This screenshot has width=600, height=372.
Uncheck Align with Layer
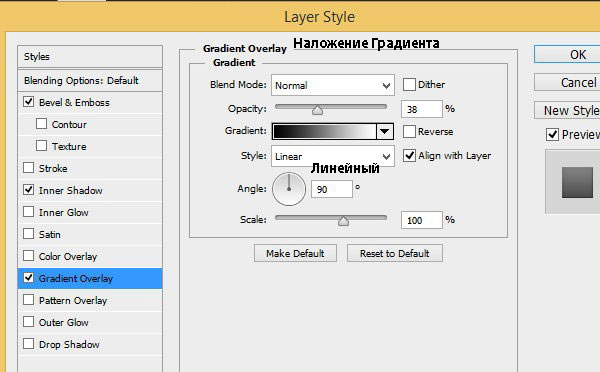[409, 155]
